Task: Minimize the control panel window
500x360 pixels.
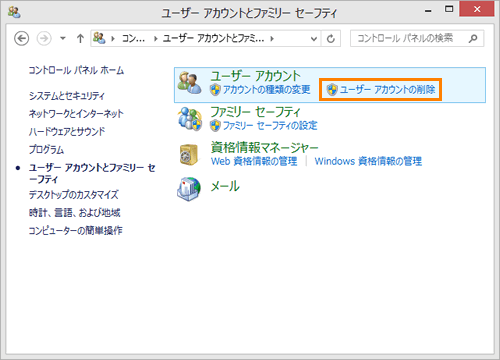Action: (x=428, y=10)
